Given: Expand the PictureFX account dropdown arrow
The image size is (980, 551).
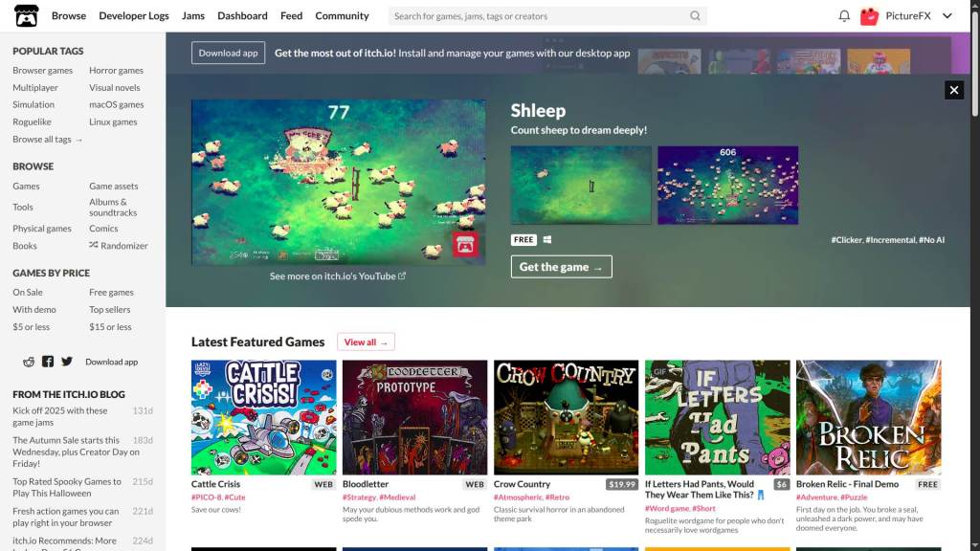Looking at the screenshot, I should [947, 16].
